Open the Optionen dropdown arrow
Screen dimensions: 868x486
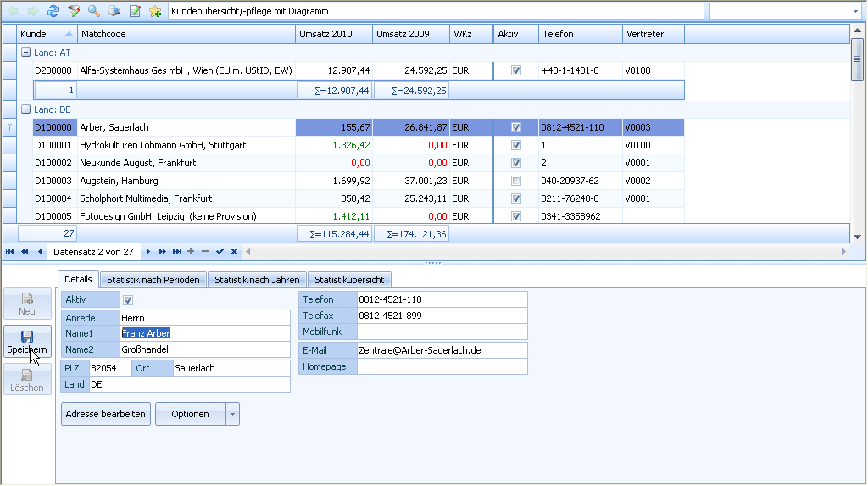[x=232, y=415]
